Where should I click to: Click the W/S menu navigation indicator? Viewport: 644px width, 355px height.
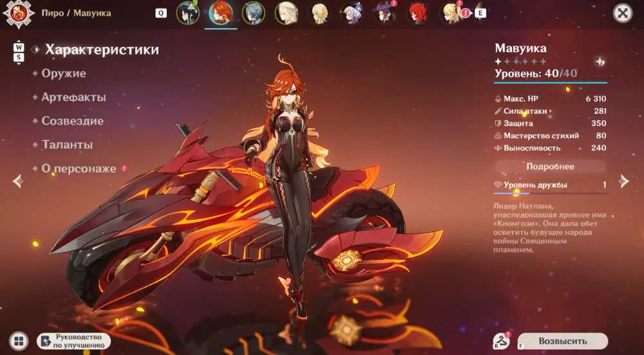[19, 53]
